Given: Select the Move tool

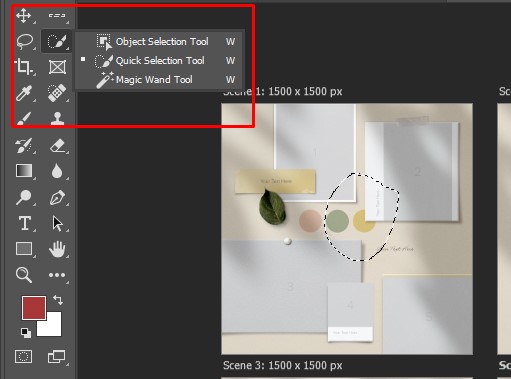Looking at the screenshot, I should 24,16.
